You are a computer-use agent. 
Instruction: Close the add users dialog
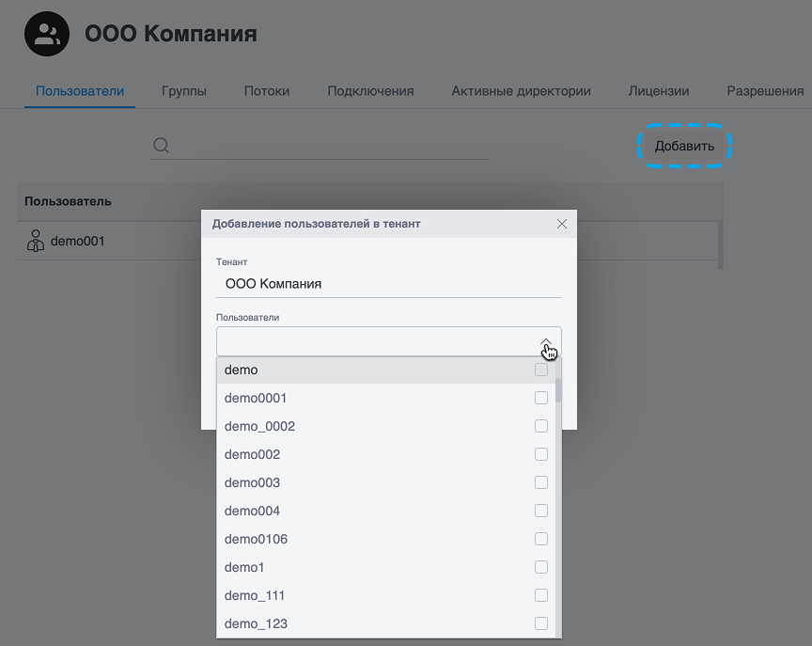[x=562, y=224]
